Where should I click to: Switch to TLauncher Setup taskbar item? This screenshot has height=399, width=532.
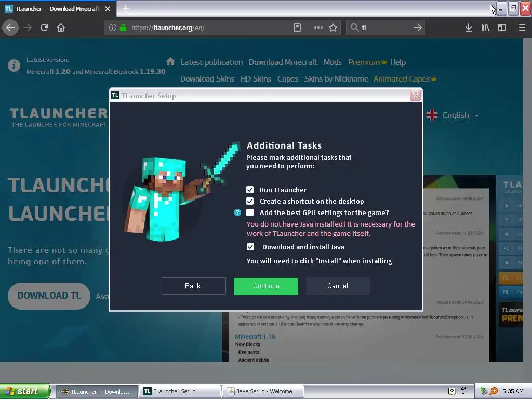point(180,392)
